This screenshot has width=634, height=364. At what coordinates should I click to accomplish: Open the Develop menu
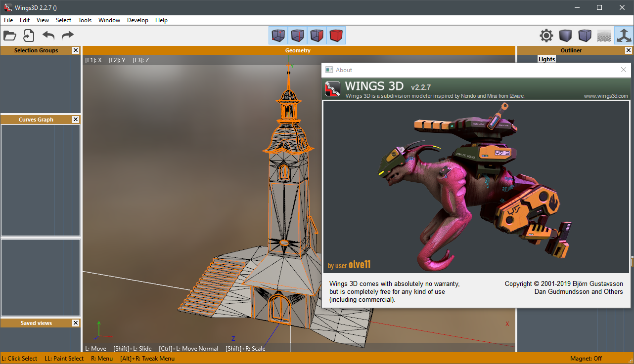[x=137, y=20]
